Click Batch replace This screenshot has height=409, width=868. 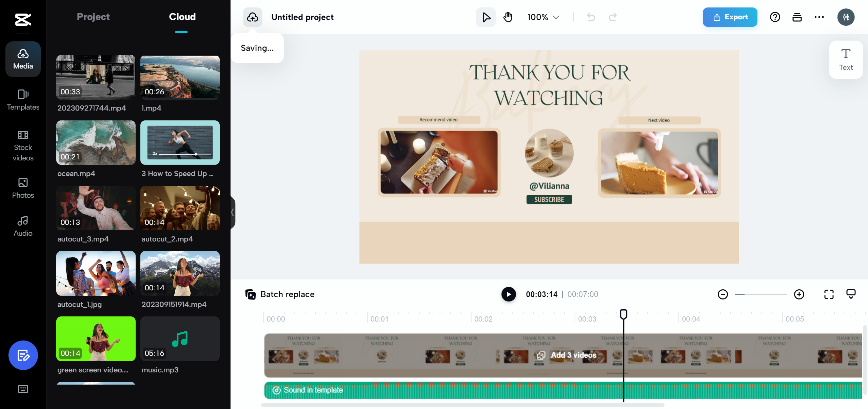pyautogui.click(x=280, y=294)
